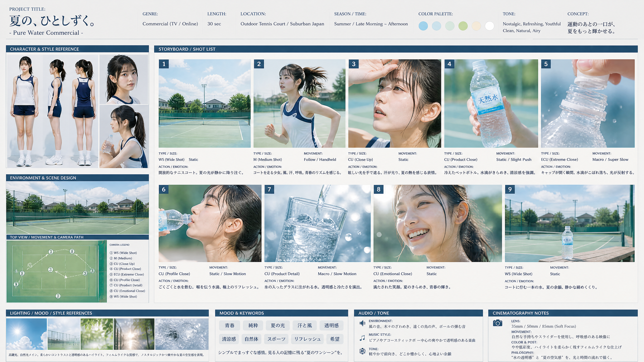Click the MOOD & KEYWORDS header

(x=282, y=313)
